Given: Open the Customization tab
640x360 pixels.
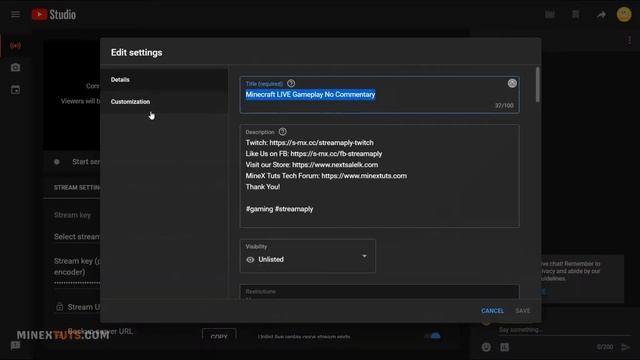Looking at the screenshot, I should click(x=164, y=102).
